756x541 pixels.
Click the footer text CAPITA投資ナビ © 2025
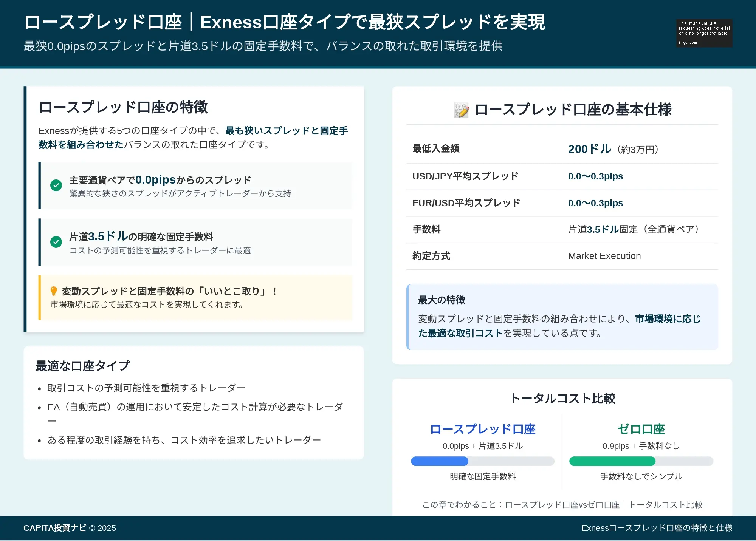70,528
